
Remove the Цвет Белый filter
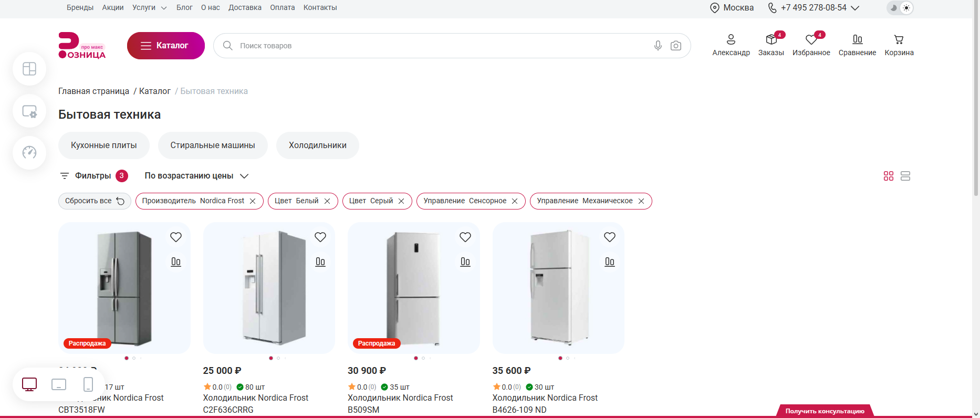327,201
